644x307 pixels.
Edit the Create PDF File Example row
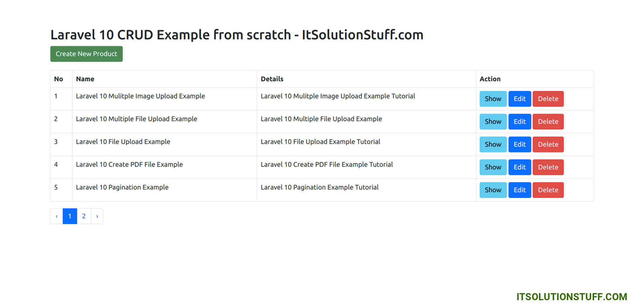pyautogui.click(x=519, y=167)
